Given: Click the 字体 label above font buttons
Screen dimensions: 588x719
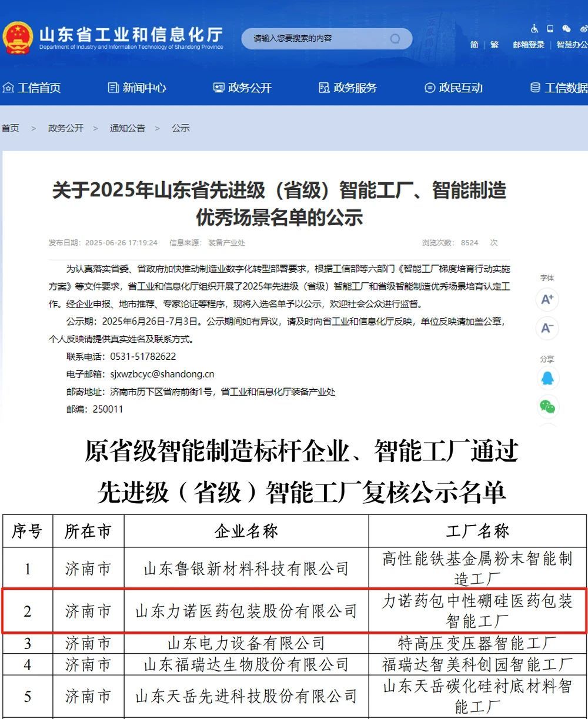Looking at the screenshot, I should (547, 278).
